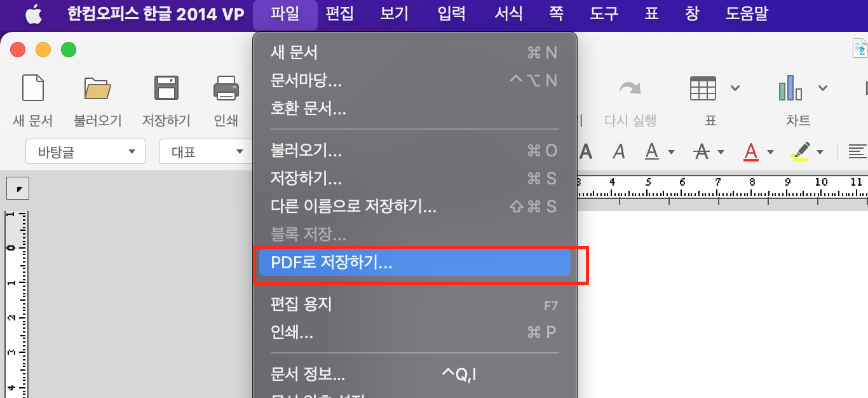Click the printer icon in the toolbar
This screenshot has height=398, width=868.
[226, 88]
